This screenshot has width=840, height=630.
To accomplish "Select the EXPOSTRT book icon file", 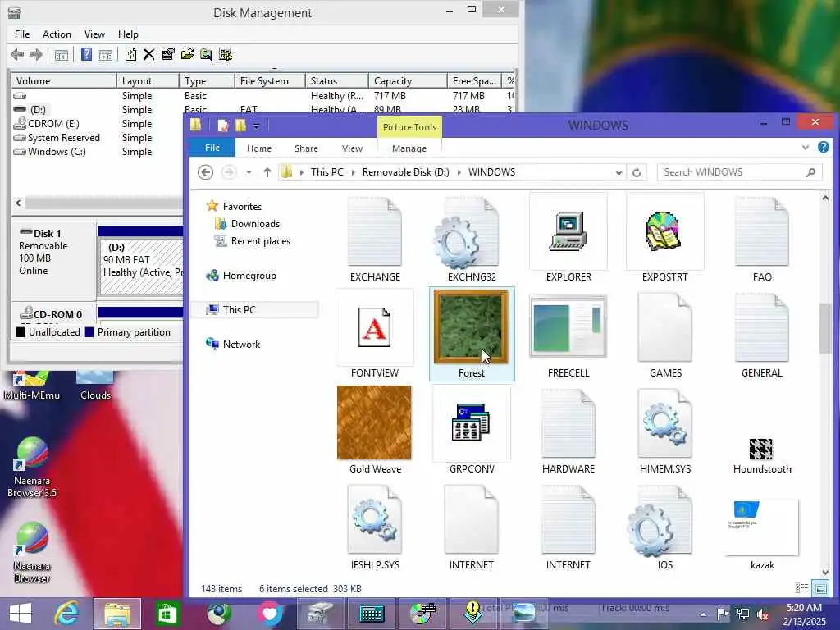I will [664, 239].
